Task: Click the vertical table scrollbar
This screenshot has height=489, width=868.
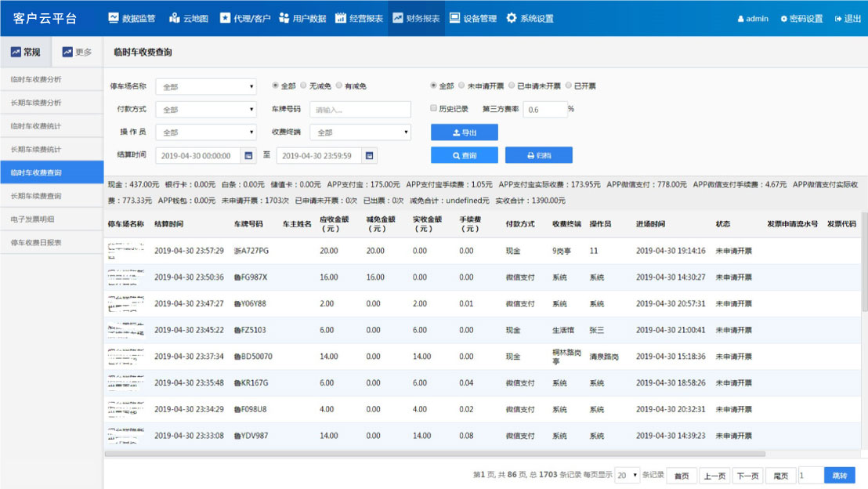Action: point(865,262)
